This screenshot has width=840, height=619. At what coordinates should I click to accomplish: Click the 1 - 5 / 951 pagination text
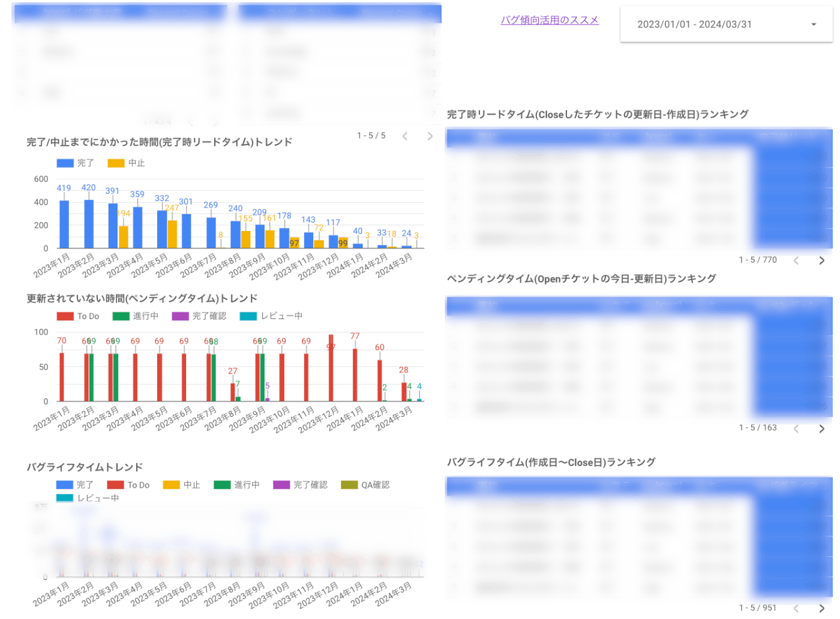click(758, 608)
